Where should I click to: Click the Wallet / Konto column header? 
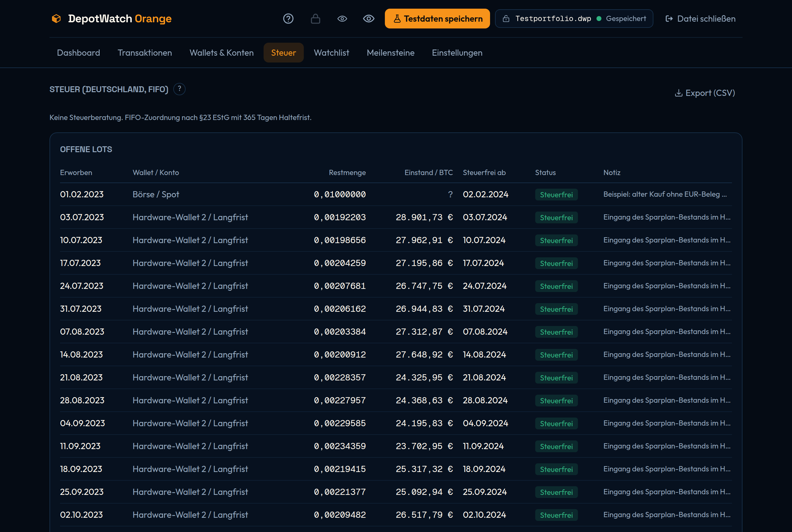[156, 173]
